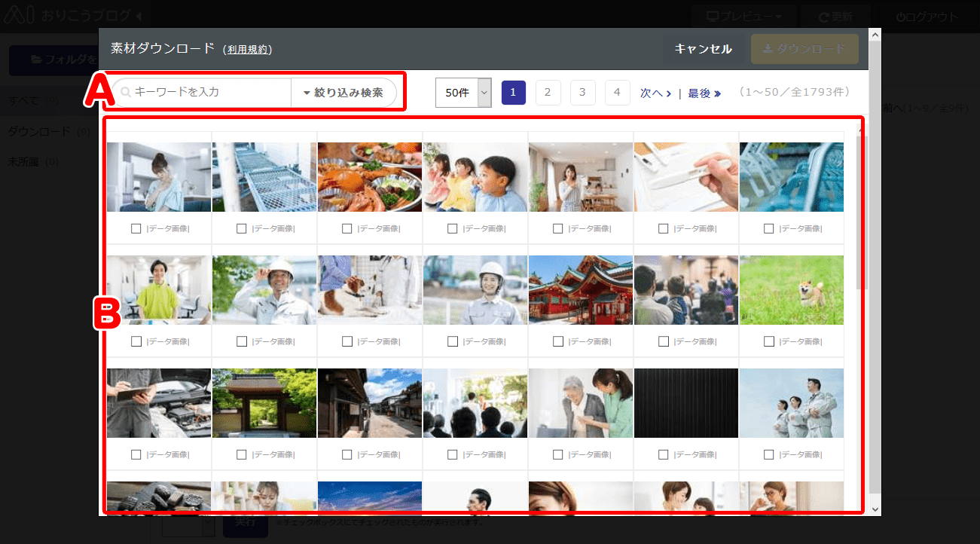Click the dialog scrollbar up arrow
The image size is (980, 544).
pos(875,34)
